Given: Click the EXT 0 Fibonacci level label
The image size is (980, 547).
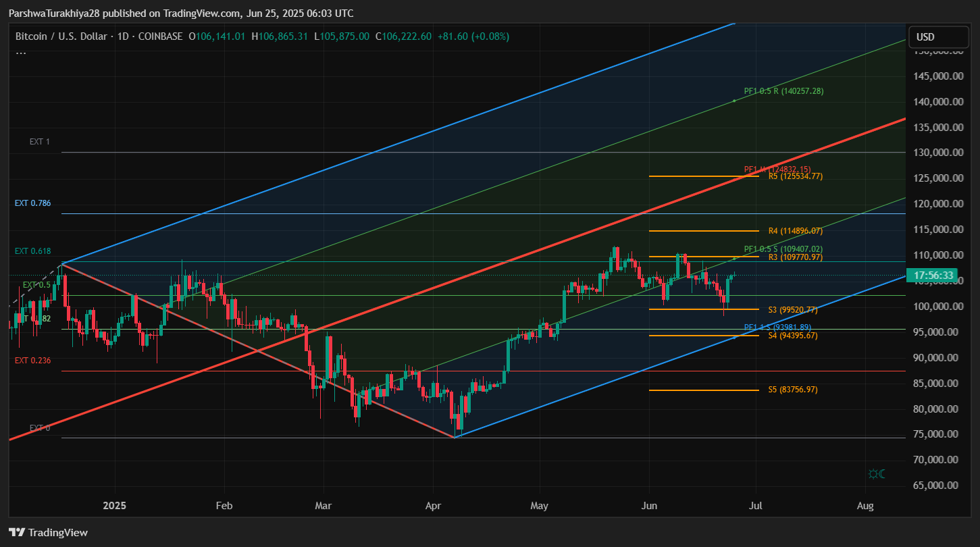Looking at the screenshot, I should coord(40,428).
